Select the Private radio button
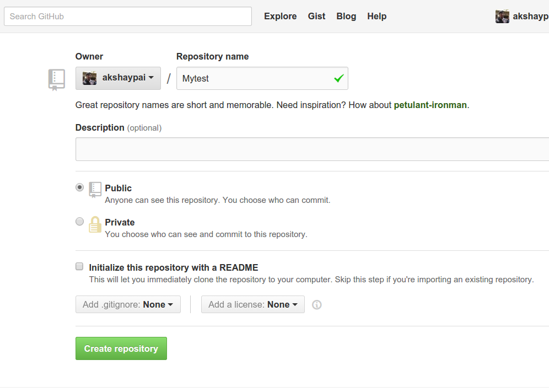 (80, 222)
